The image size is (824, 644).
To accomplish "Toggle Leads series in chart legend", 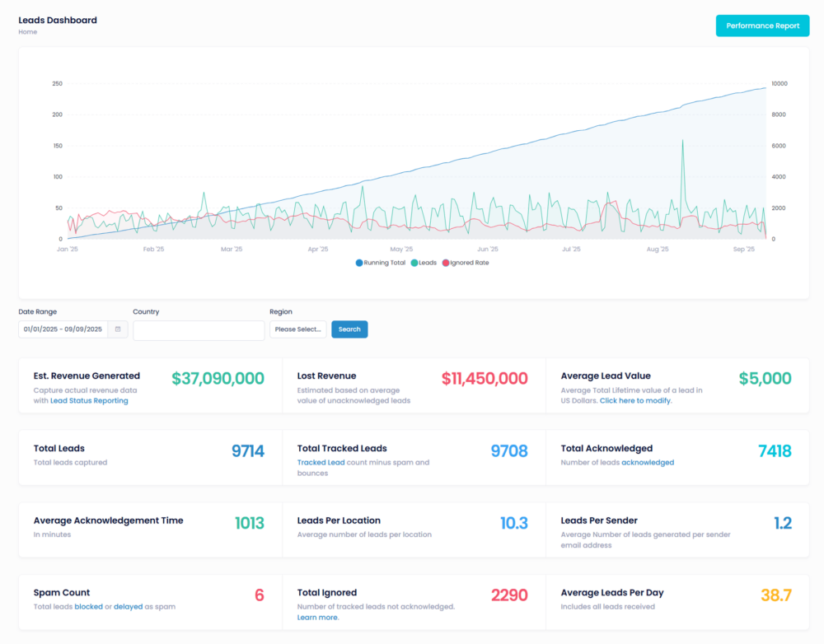I will [x=424, y=263].
